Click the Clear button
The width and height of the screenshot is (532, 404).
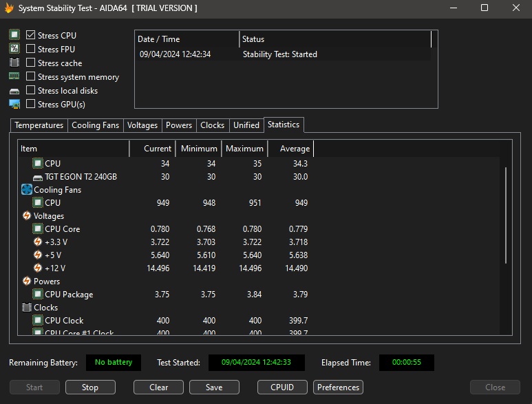click(x=158, y=387)
